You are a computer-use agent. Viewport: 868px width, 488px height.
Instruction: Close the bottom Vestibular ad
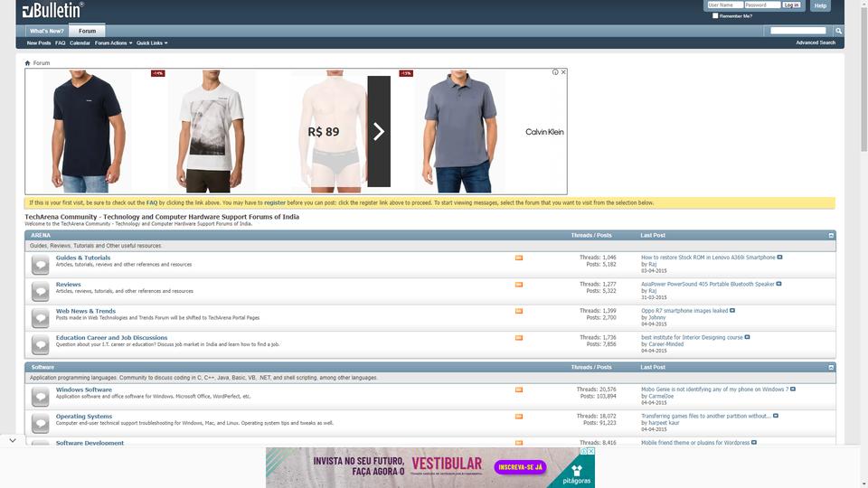click(x=590, y=451)
